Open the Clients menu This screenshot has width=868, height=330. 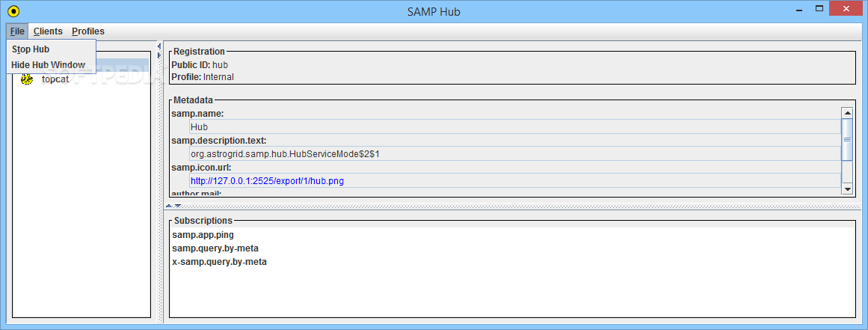click(48, 31)
